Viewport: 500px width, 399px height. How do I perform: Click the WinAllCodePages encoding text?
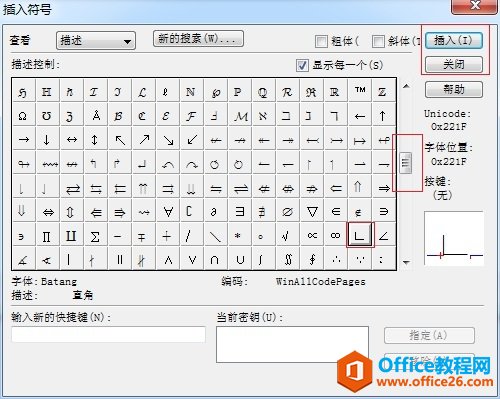click(321, 282)
